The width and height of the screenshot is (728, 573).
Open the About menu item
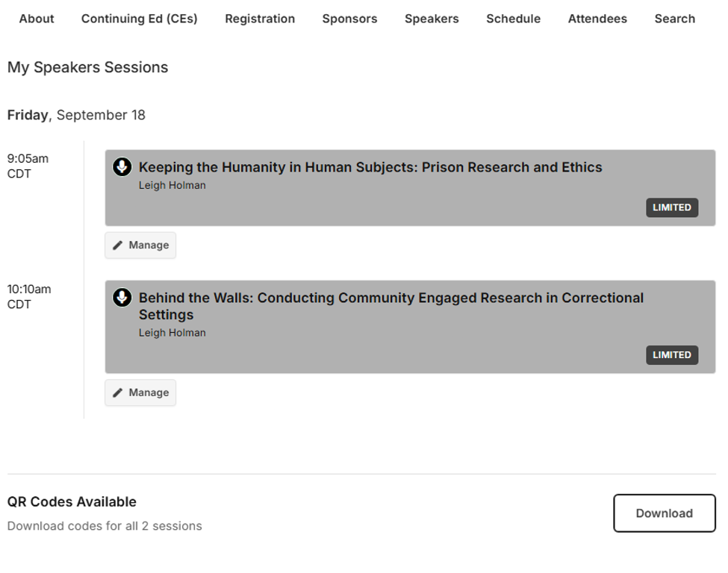37,19
